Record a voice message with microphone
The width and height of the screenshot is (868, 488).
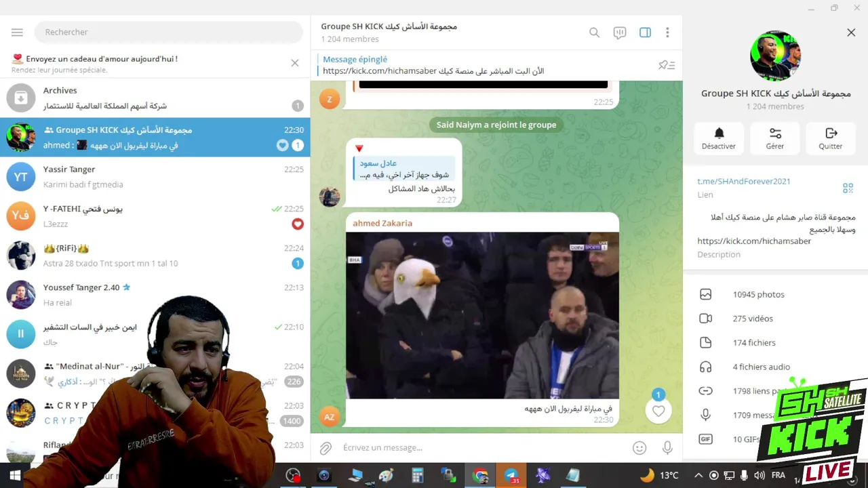(x=667, y=447)
